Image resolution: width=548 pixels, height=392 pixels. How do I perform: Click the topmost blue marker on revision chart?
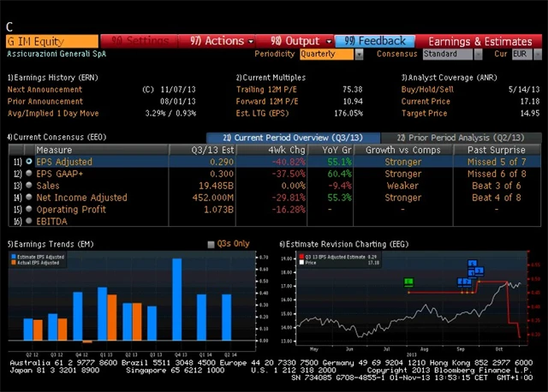pyautogui.click(x=473, y=264)
